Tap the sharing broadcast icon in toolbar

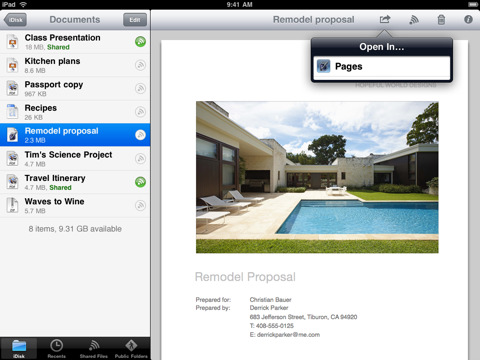click(414, 20)
